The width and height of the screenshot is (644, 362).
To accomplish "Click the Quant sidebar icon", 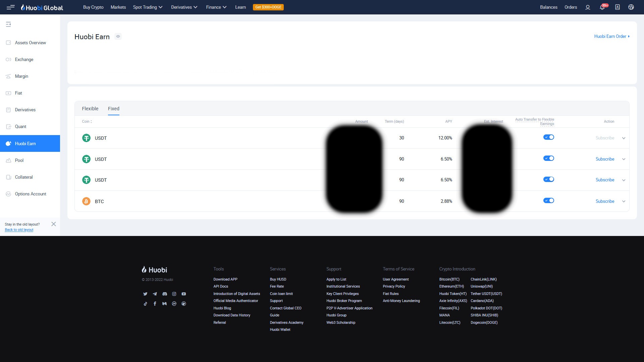I will pyautogui.click(x=8, y=126).
